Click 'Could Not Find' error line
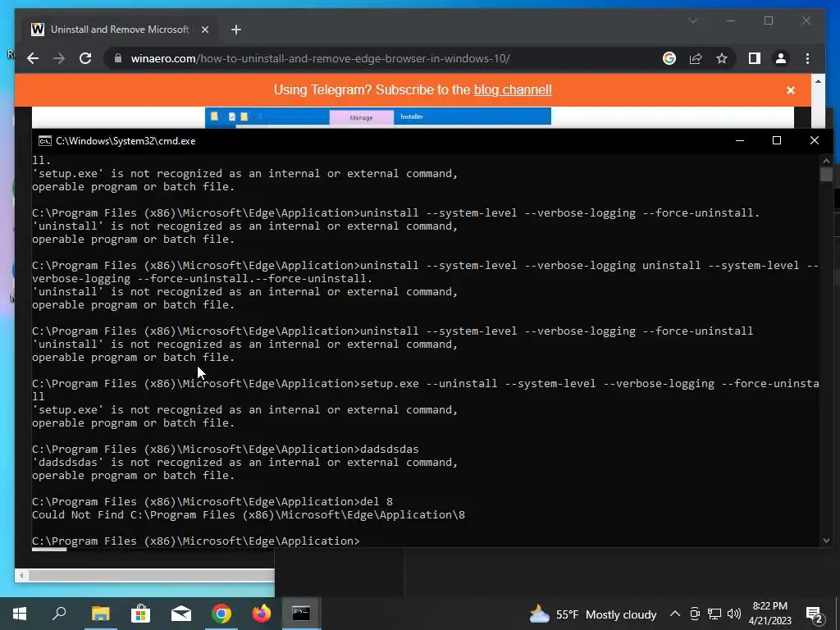Viewport: 840px width, 630px height. (x=249, y=515)
